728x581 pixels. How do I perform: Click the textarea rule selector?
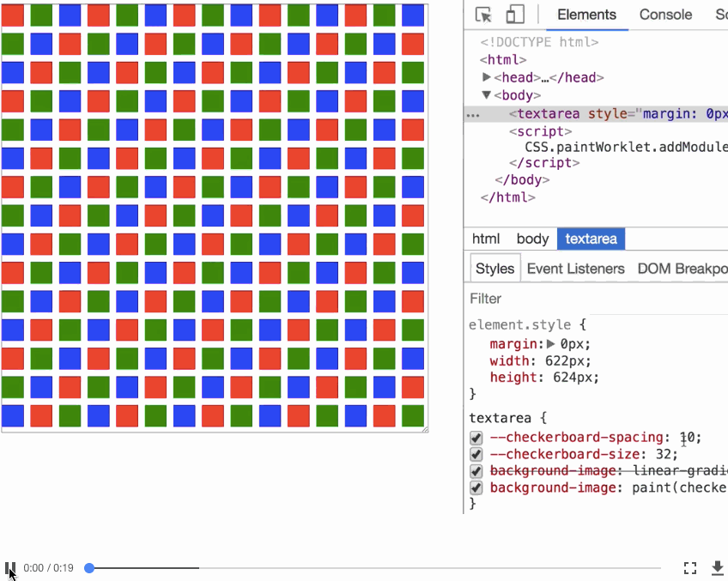click(500, 418)
